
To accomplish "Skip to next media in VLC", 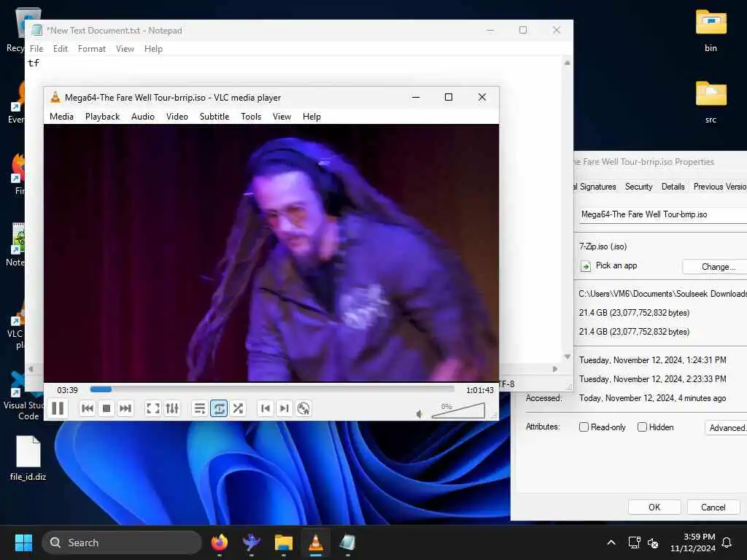I will click(x=125, y=408).
